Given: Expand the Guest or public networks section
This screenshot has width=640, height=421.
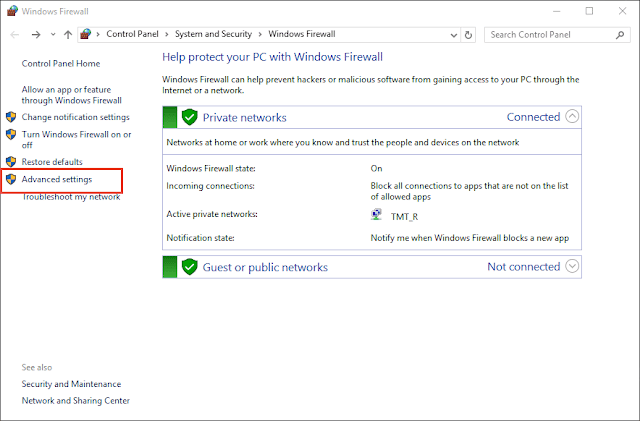Looking at the screenshot, I should [x=572, y=266].
